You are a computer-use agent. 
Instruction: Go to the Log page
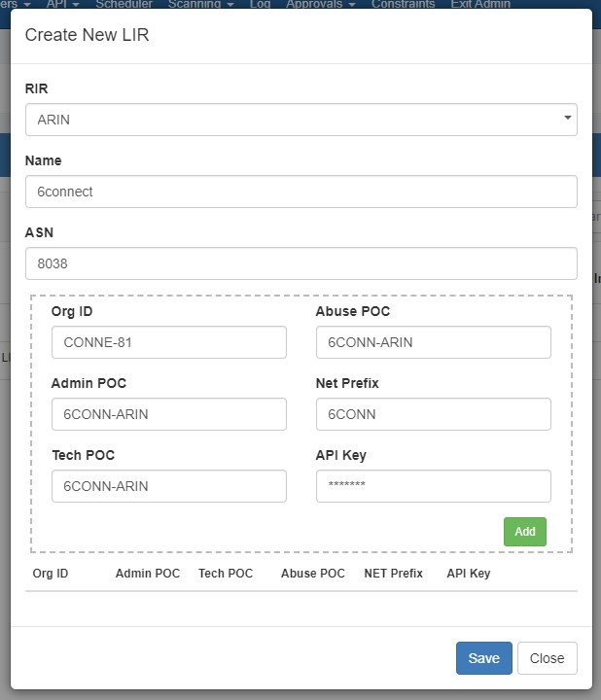coord(260,4)
